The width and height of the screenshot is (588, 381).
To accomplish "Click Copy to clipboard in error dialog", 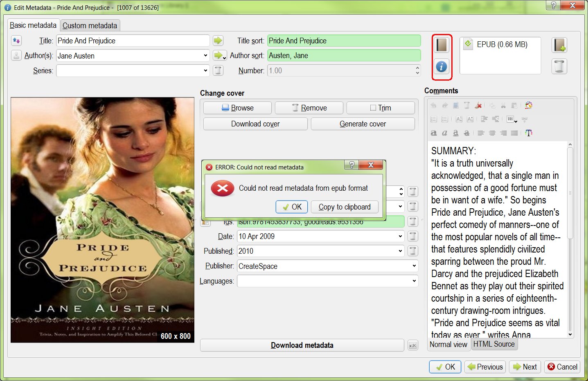I will (345, 207).
